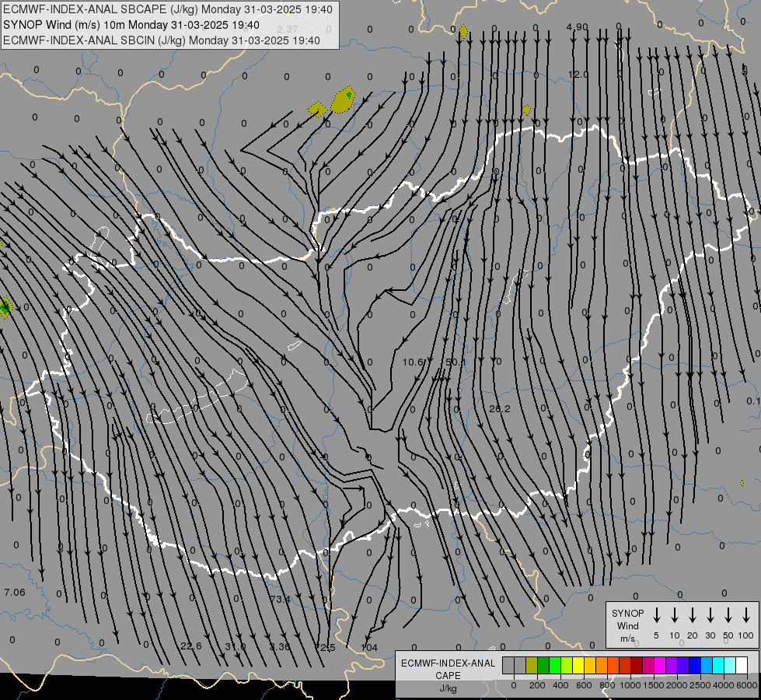761x700 pixels.
Task: Click the 'ECMWF-INDEX-ANAL CAPE J/kg' legend title
Action: [448, 675]
